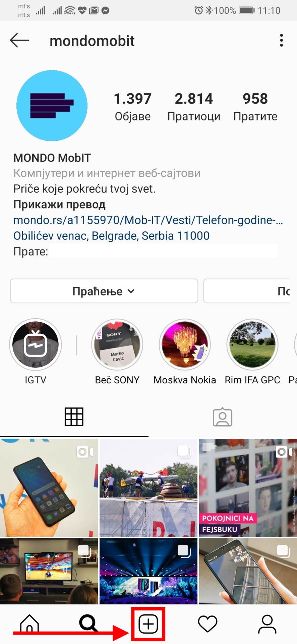Switch to the tagged photos tab
Viewport: 297px width, 644px height.
(223, 417)
